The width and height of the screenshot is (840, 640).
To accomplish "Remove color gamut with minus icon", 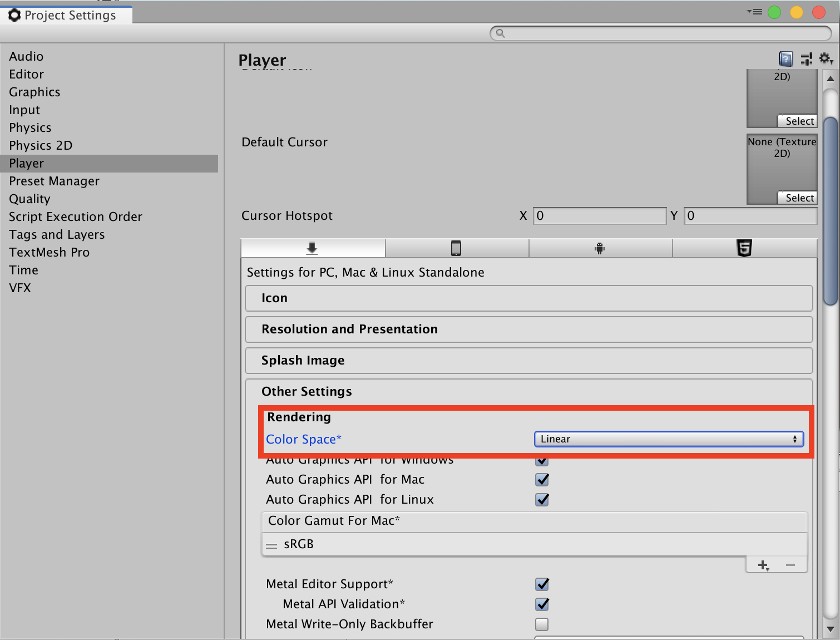I will pyautogui.click(x=790, y=565).
